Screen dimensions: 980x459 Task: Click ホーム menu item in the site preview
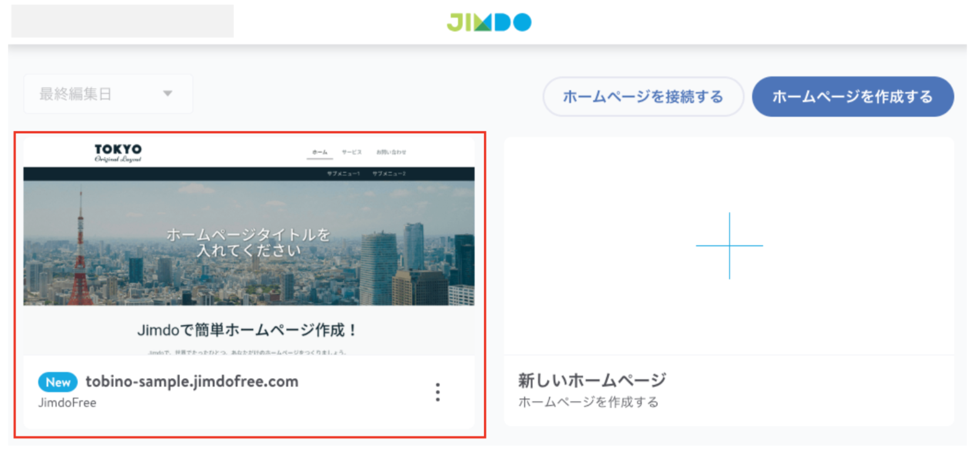pyautogui.click(x=320, y=152)
